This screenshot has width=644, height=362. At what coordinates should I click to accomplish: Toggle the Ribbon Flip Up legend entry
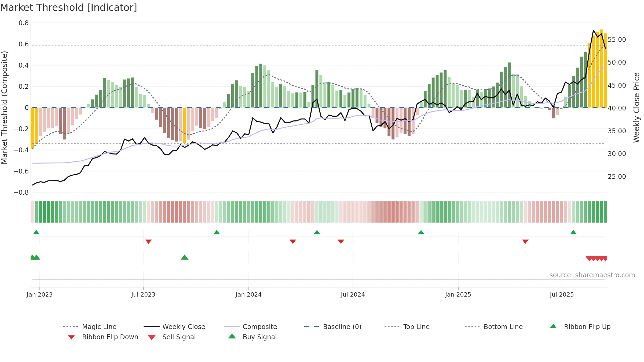(x=580, y=327)
